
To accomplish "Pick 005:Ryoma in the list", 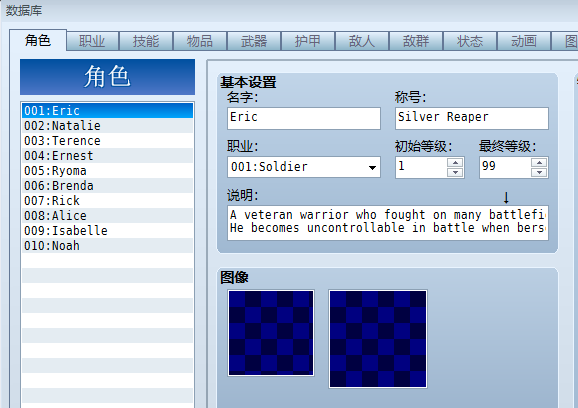I will click(x=107, y=171).
